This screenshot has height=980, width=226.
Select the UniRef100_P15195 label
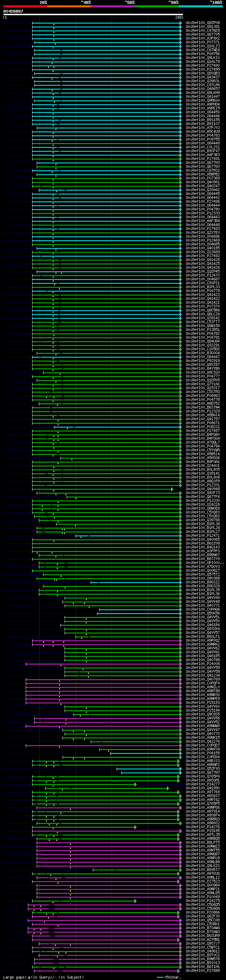pos(202,831)
